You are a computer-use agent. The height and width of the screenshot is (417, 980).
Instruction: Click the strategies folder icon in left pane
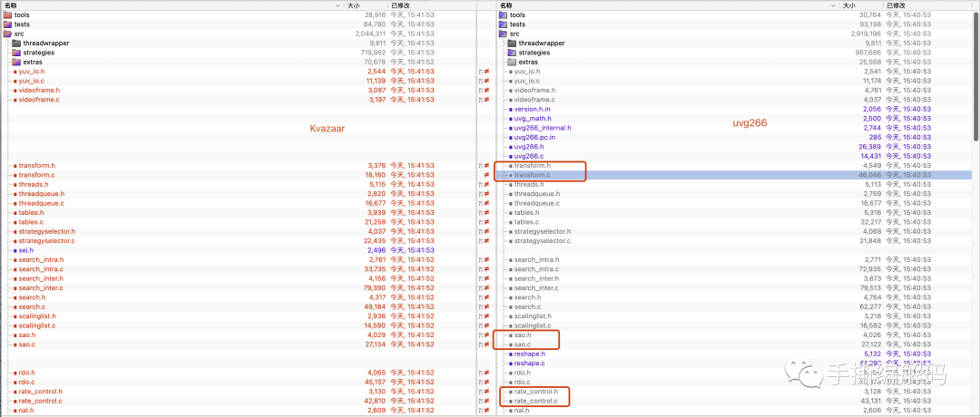coord(15,53)
